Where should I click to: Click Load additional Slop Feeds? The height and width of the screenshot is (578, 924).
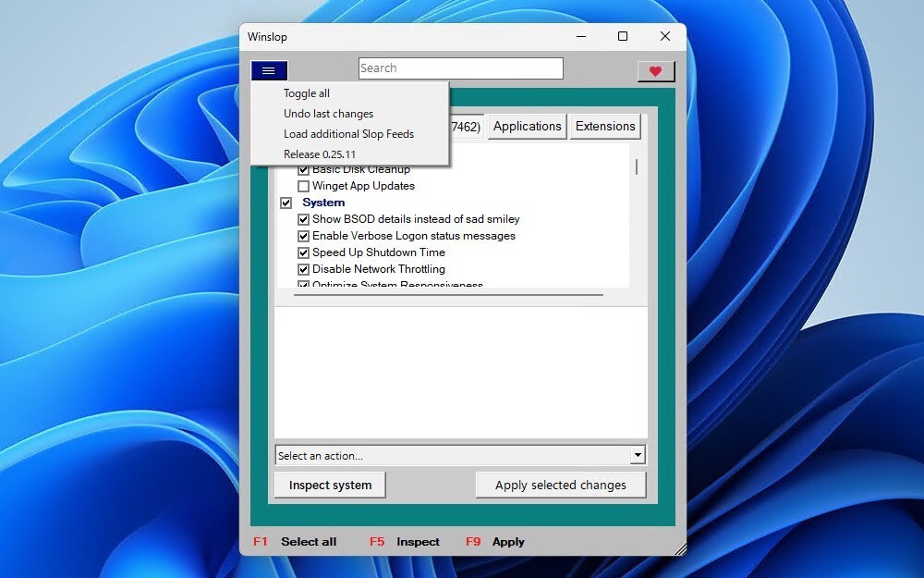coord(348,134)
